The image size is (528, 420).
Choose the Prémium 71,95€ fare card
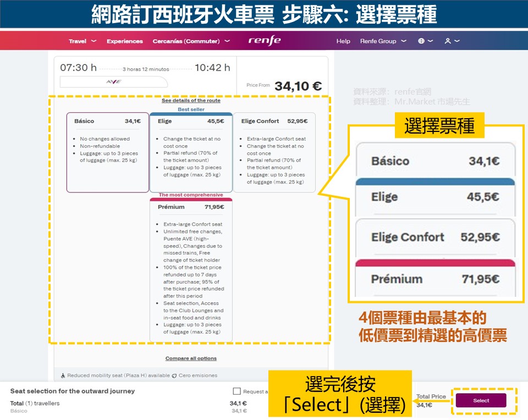191,270
